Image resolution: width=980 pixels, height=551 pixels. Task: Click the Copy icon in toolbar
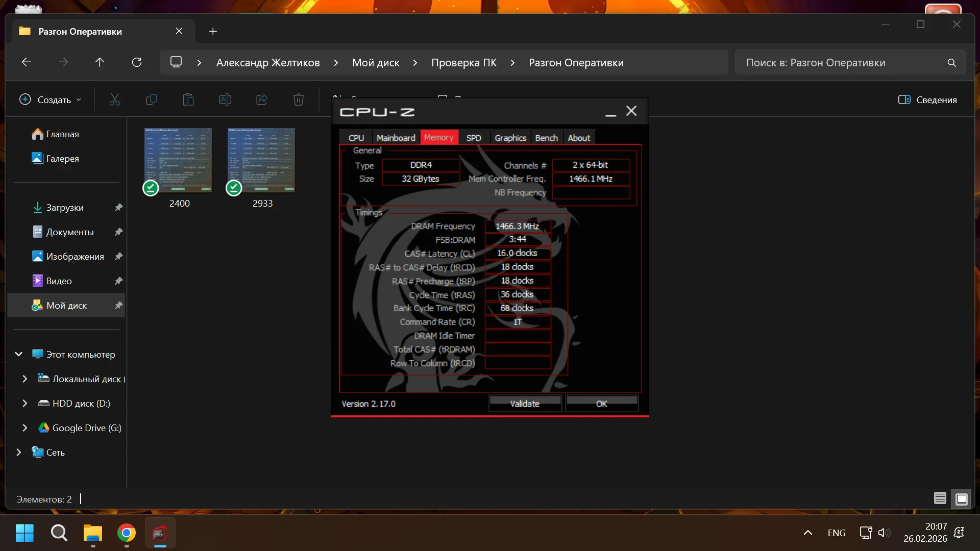coord(152,99)
